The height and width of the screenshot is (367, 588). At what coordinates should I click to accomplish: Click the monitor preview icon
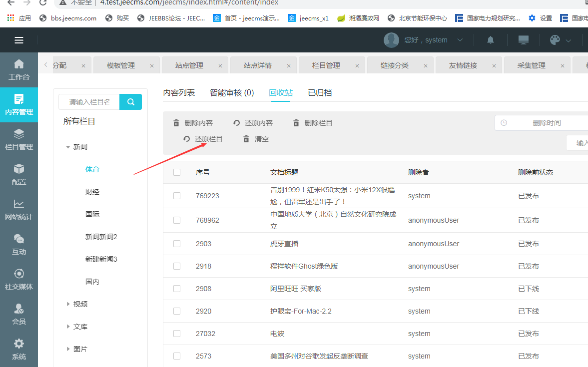click(524, 40)
